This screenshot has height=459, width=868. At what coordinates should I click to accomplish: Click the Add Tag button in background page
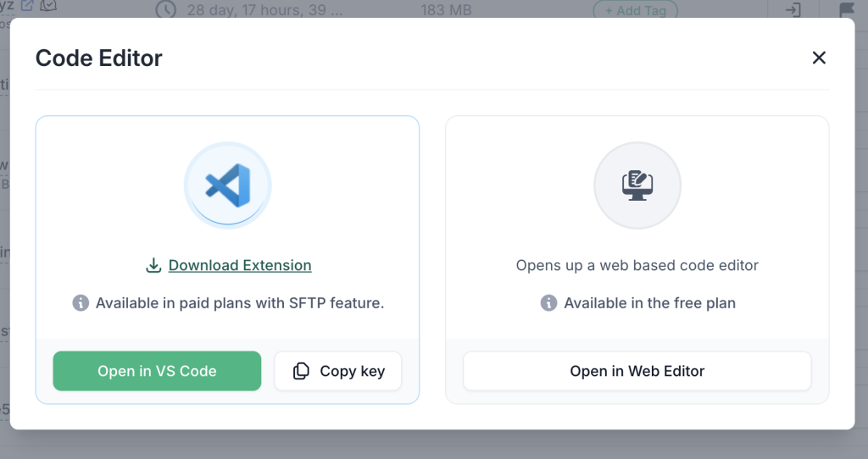tap(636, 10)
